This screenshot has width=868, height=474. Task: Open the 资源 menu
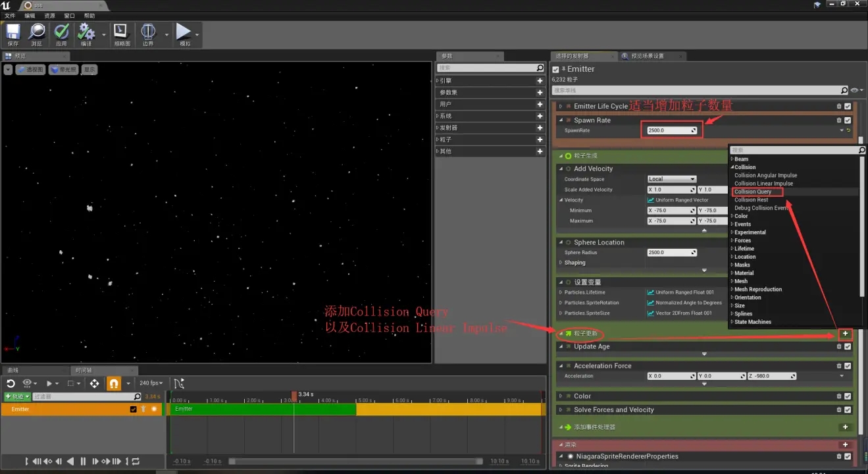[x=50, y=15]
